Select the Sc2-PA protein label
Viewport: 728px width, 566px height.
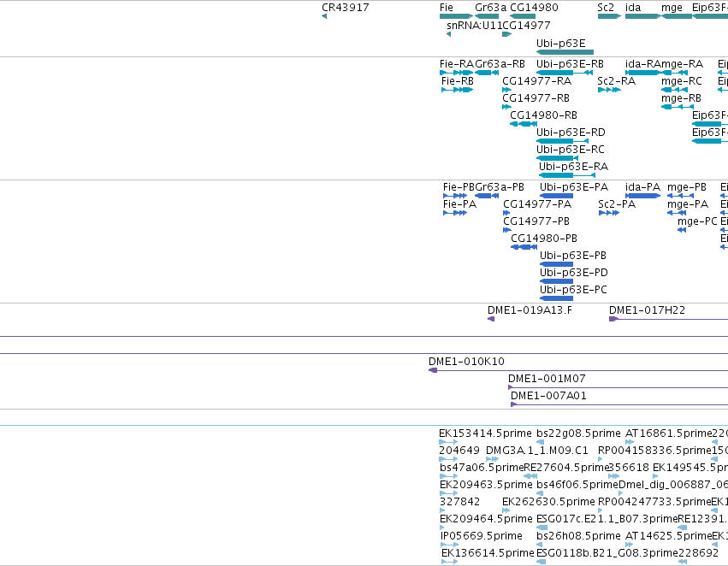(617, 204)
